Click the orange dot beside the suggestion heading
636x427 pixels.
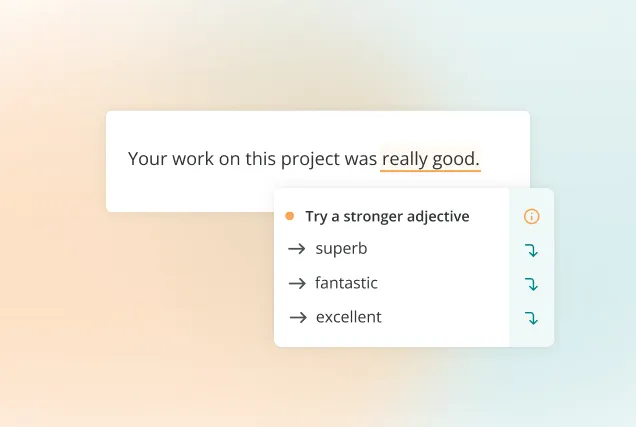290,216
